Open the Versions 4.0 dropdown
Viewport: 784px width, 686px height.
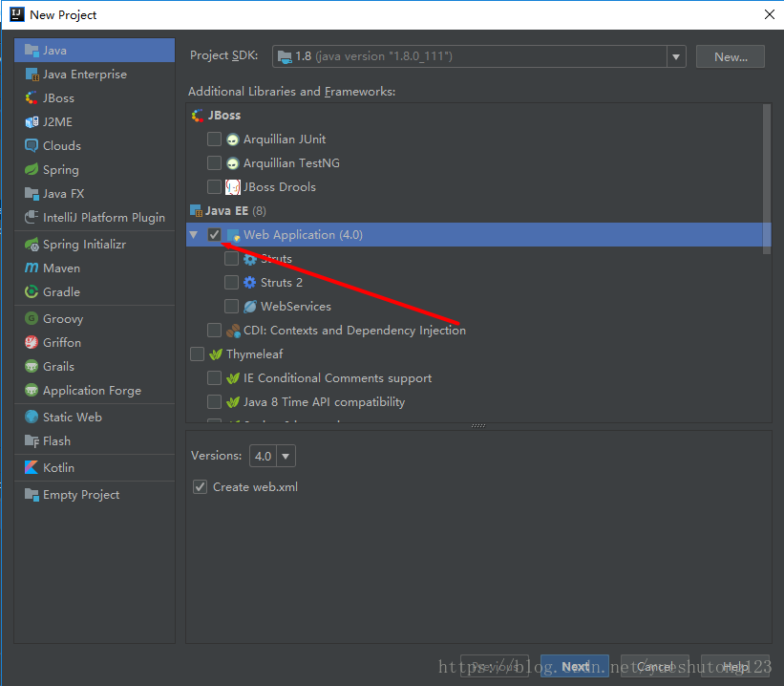[286, 456]
